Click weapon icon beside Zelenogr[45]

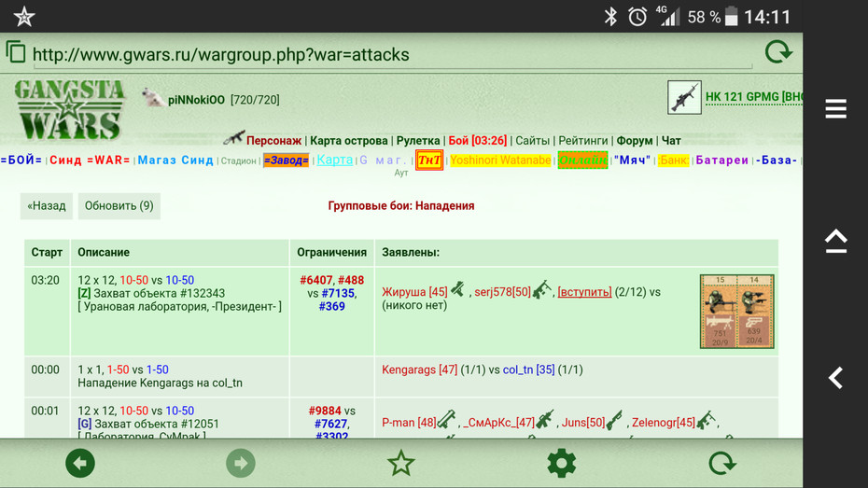[706, 420]
